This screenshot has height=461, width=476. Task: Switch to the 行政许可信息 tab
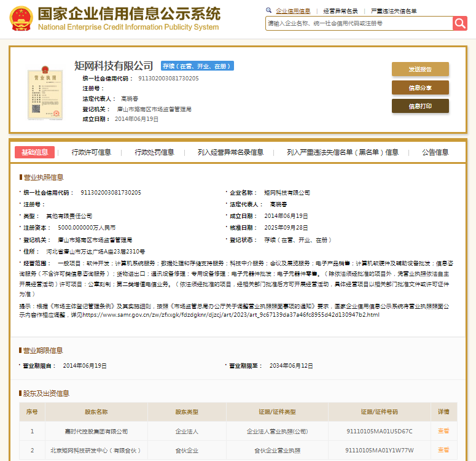(92, 152)
